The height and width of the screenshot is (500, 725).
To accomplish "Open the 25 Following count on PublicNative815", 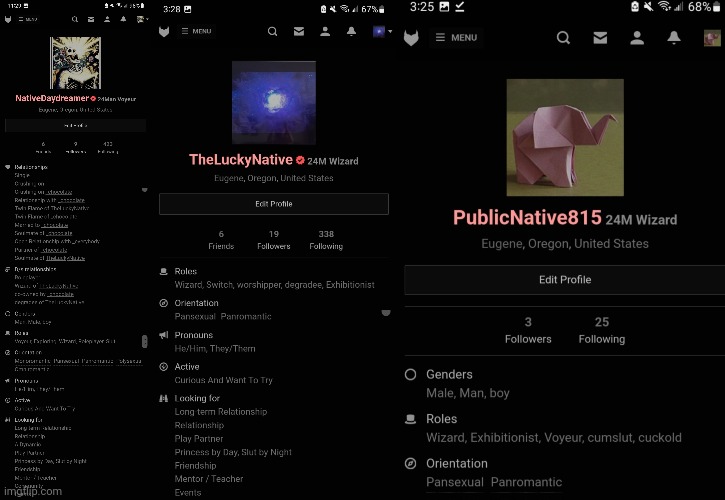I will [601, 330].
